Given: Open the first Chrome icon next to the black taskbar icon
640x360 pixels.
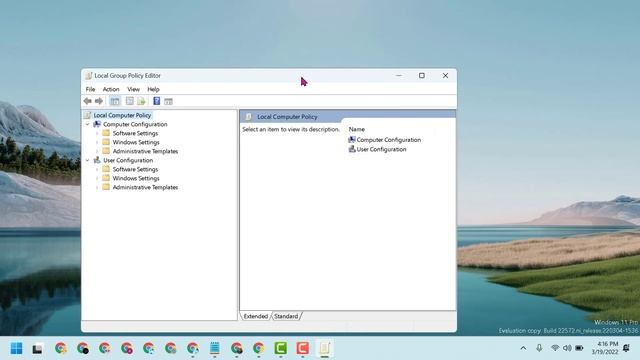Looking at the screenshot, I should [61, 348].
